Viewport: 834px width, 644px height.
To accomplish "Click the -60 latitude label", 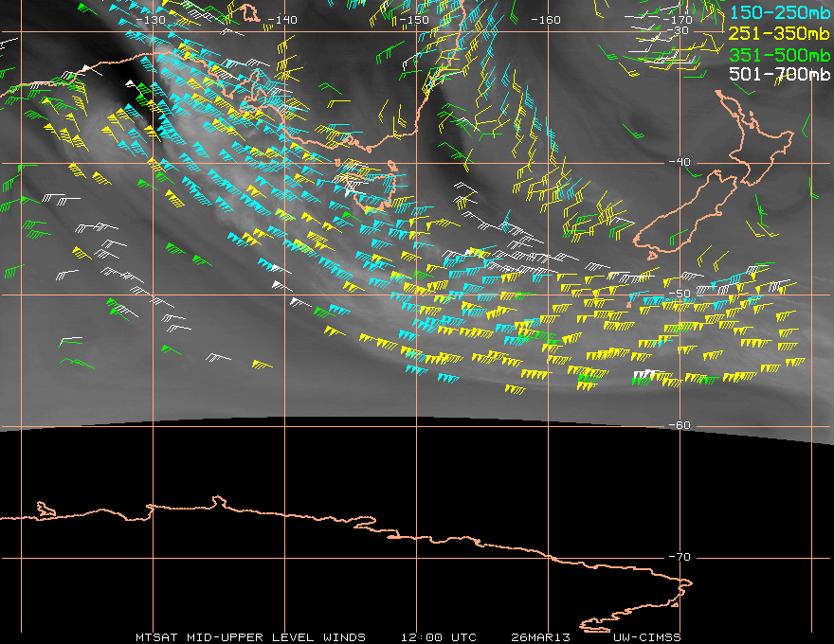I will point(680,425).
